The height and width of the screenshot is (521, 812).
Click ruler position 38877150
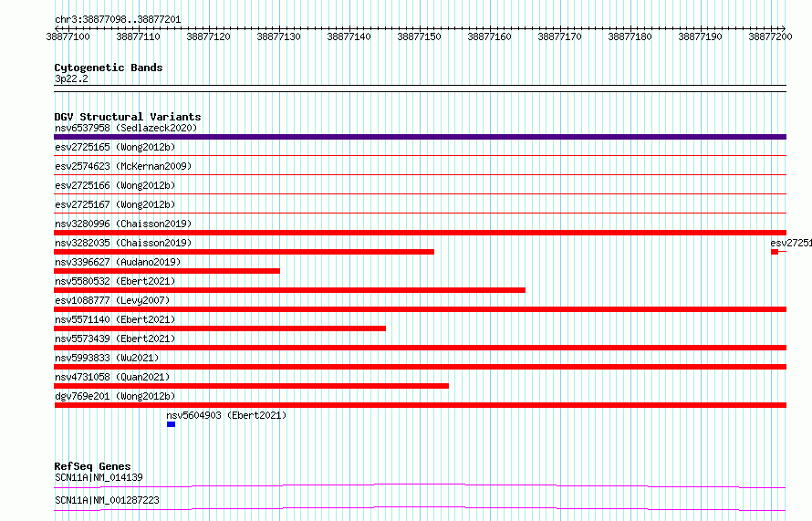(419, 36)
